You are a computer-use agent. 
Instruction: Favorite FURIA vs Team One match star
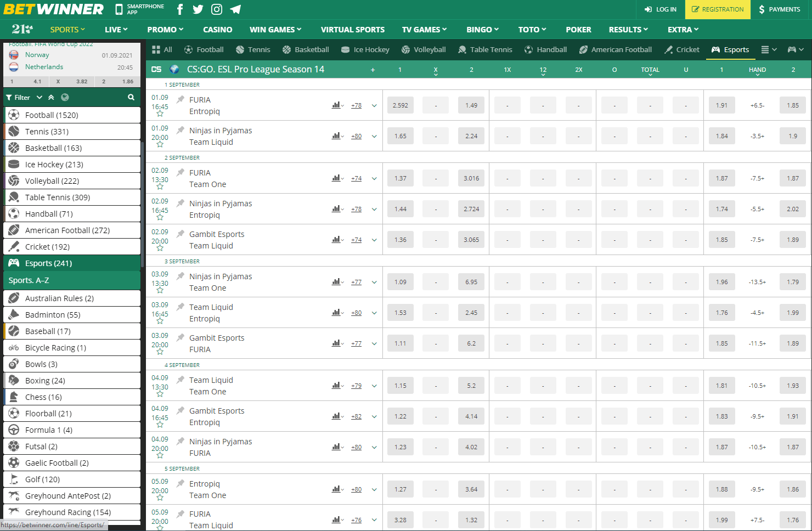point(160,187)
